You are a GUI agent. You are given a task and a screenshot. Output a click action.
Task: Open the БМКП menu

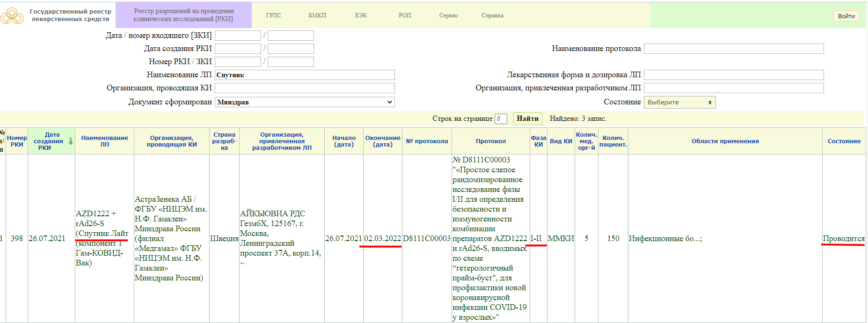tap(317, 15)
